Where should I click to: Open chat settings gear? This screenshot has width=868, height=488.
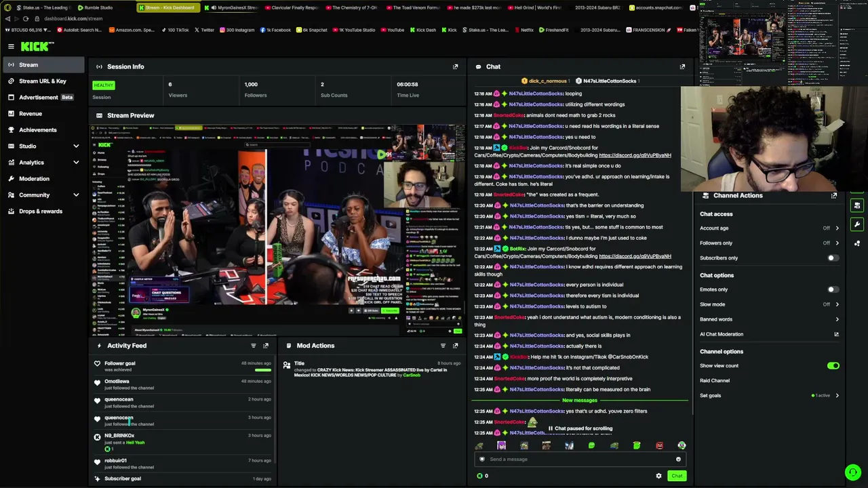click(658, 476)
